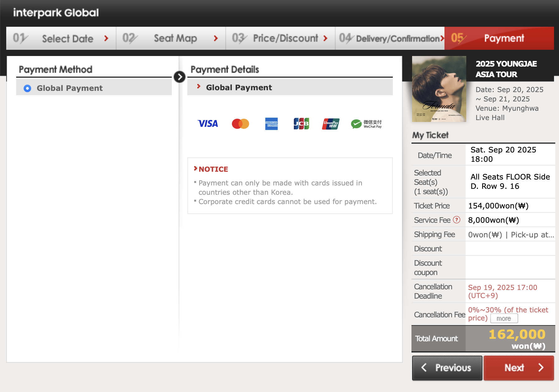Click the '2025 YOUNGJAE ASIA TOUR' title
Image resolution: width=559 pixels, height=392 pixels.
506,69
